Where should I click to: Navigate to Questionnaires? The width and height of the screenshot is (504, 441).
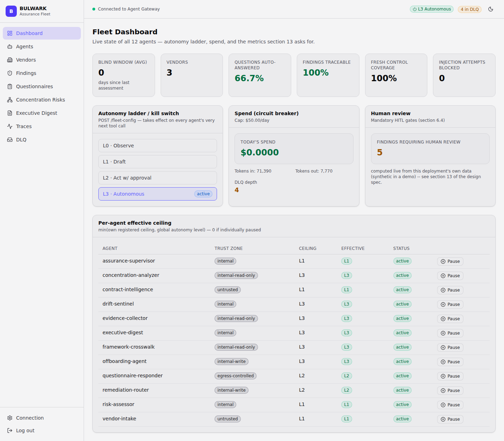[42, 86]
